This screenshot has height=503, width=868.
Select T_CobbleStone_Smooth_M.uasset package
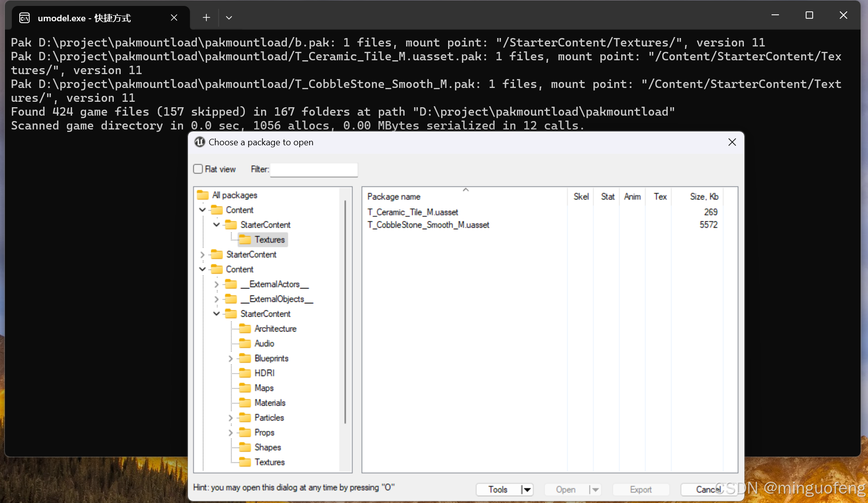tap(428, 225)
